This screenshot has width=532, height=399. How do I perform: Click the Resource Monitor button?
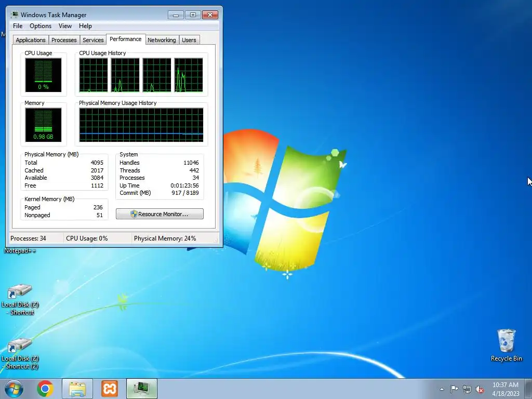point(159,214)
